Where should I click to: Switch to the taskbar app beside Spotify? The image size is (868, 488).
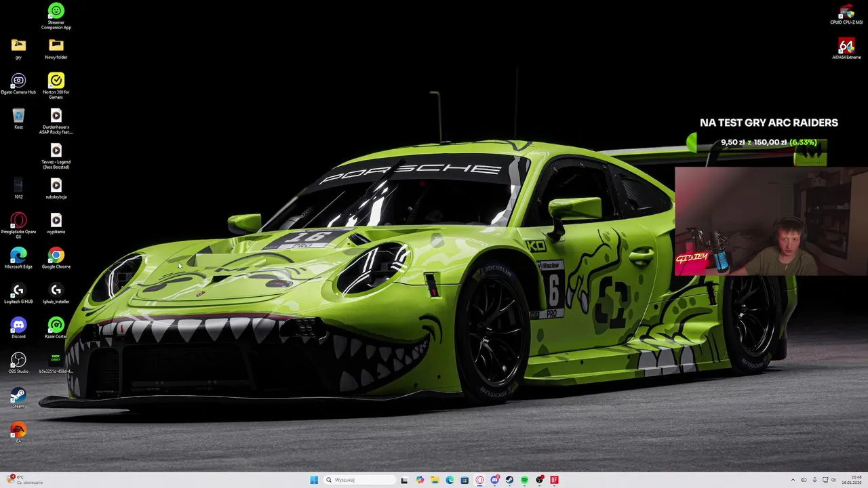point(539,480)
